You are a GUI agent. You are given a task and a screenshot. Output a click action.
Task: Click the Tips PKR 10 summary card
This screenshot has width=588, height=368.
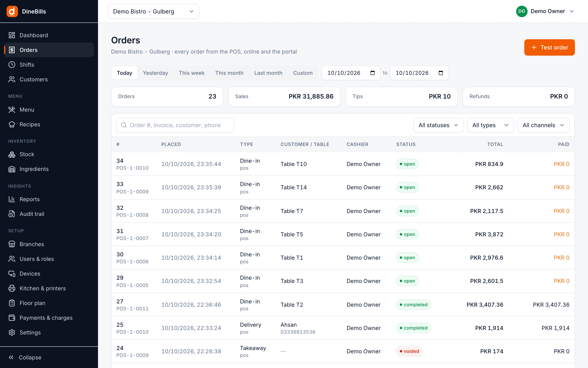pyautogui.click(x=401, y=97)
